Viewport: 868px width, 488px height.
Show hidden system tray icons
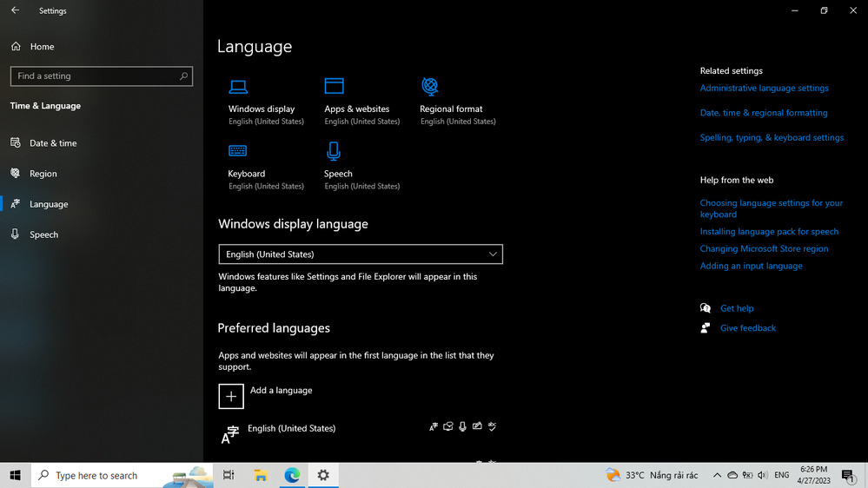(717, 475)
